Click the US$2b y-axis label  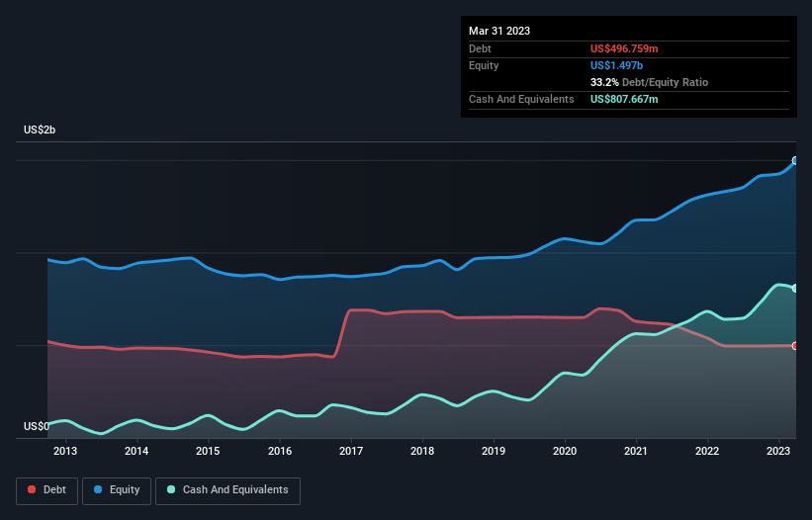pyautogui.click(x=40, y=130)
